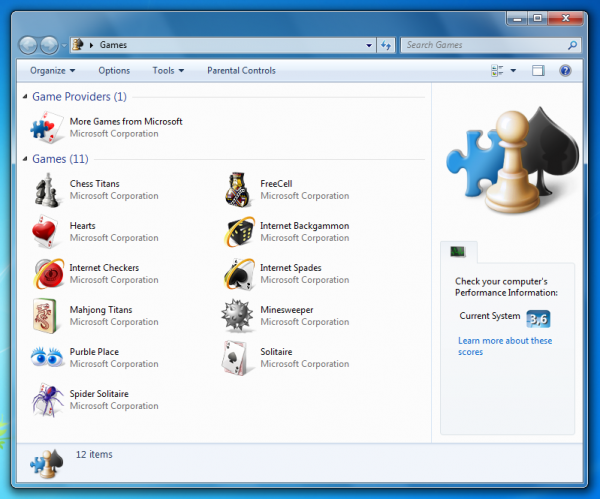The width and height of the screenshot is (600, 499).
Task: Open the Organize dropdown menu
Action: click(52, 70)
